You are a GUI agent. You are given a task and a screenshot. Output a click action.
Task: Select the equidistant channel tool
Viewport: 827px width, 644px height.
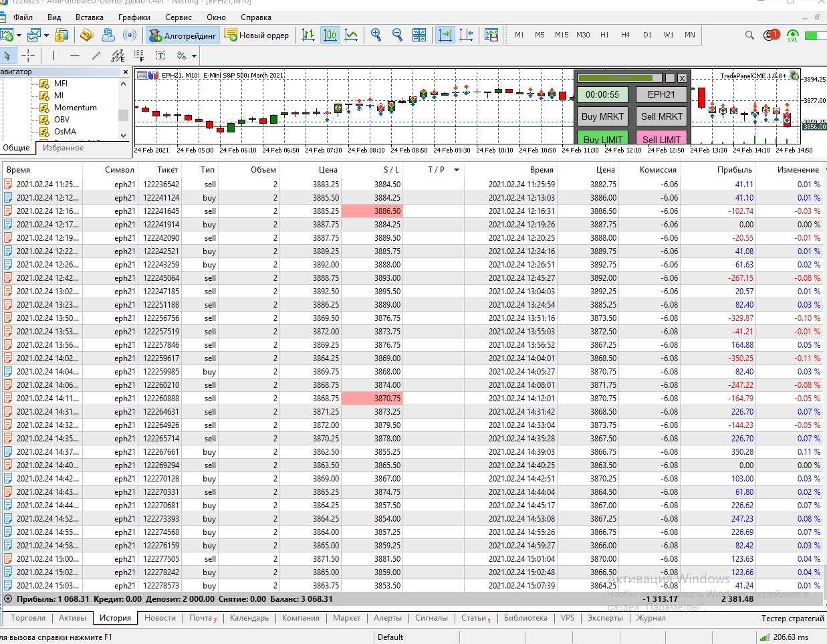118,56
